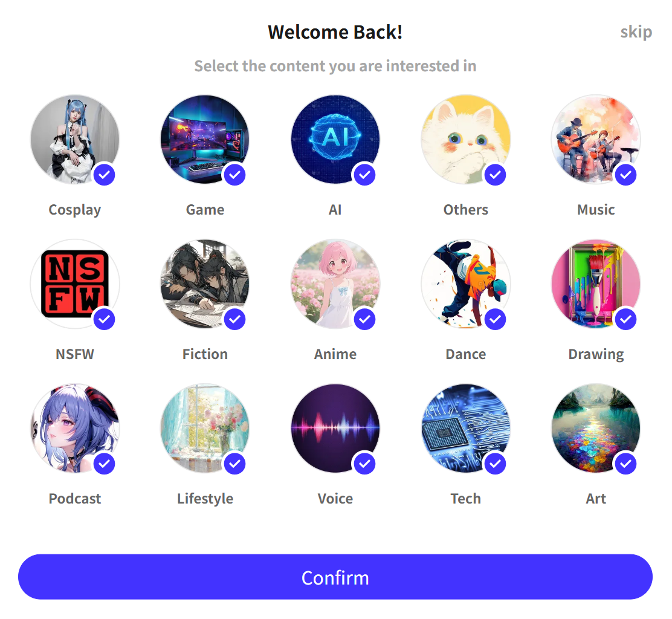Select the Podcast anime girl thumbnail

(x=75, y=428)
